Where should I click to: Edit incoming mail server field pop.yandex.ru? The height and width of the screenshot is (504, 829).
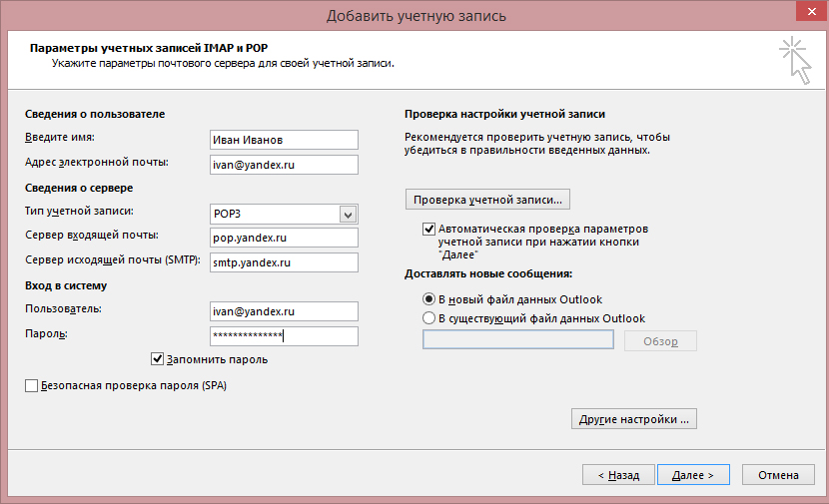tap(284, 238)
